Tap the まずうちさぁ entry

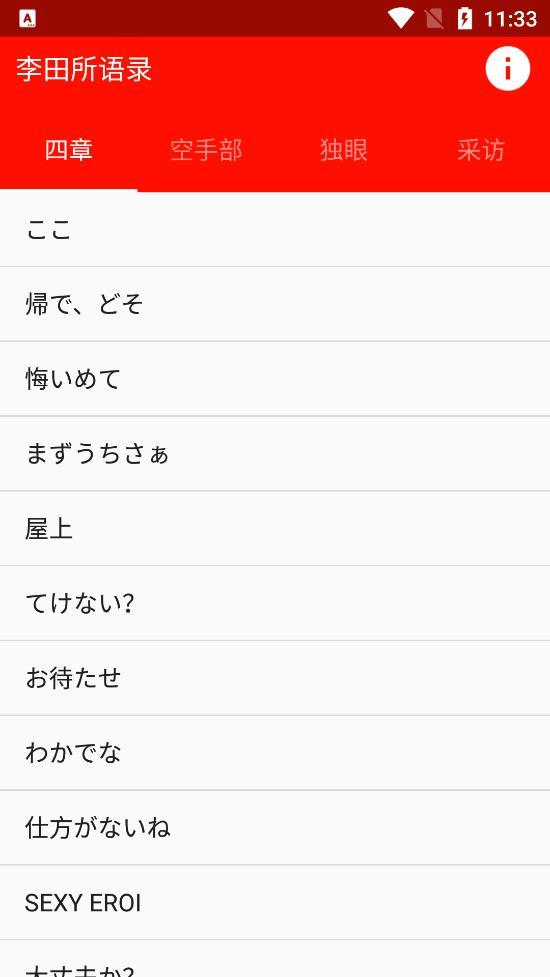coord(275,454)
